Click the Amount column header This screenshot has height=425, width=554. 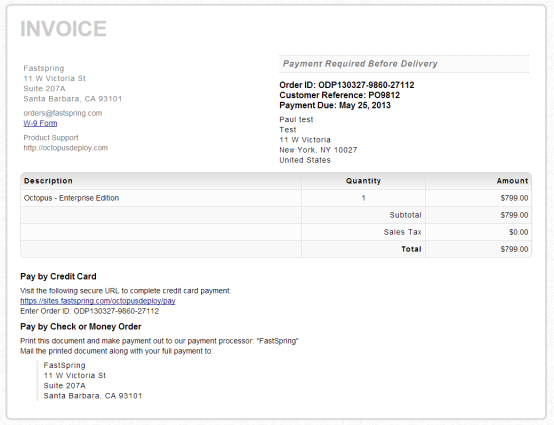[x=512, y=181]
